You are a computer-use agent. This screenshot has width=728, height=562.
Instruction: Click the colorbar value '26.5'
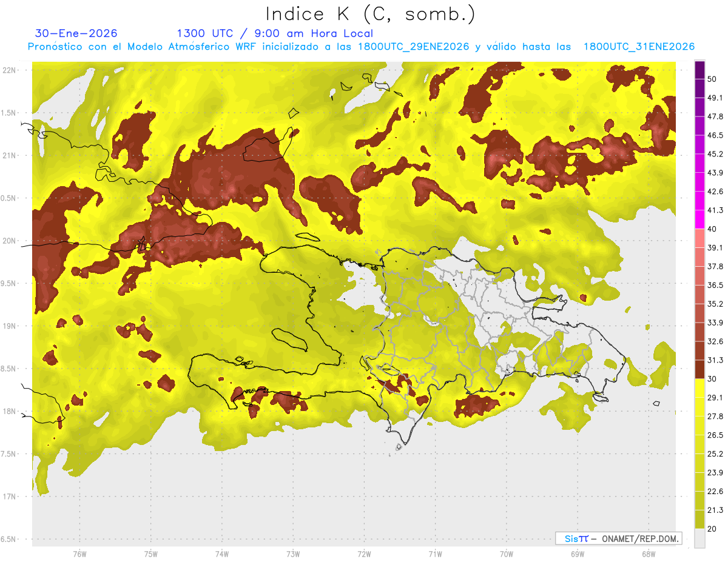pos(715,435)
